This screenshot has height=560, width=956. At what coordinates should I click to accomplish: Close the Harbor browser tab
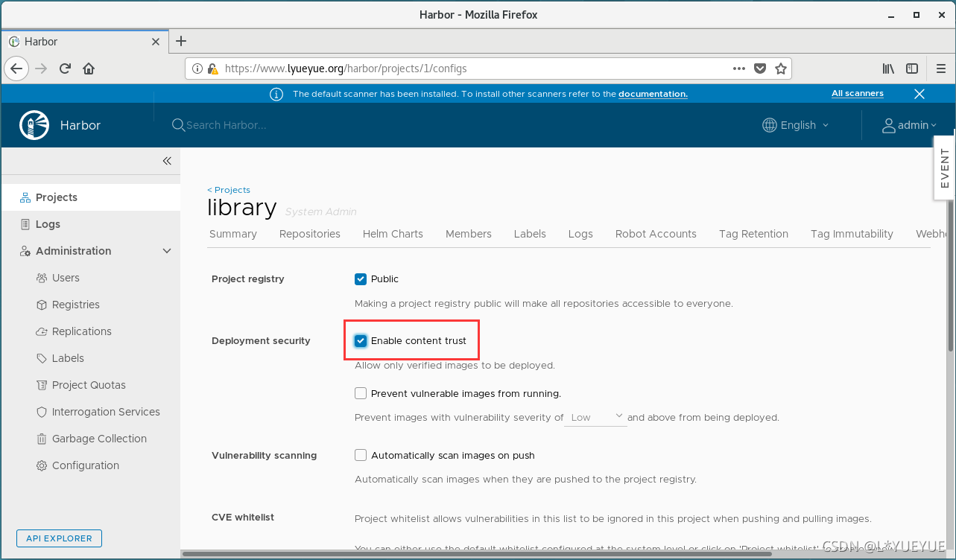(156, 42)
